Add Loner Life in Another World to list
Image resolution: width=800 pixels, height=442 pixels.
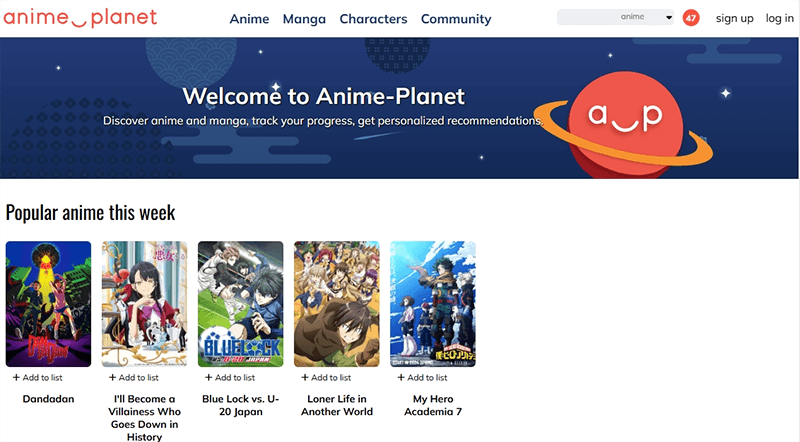[x=326, y=378]
